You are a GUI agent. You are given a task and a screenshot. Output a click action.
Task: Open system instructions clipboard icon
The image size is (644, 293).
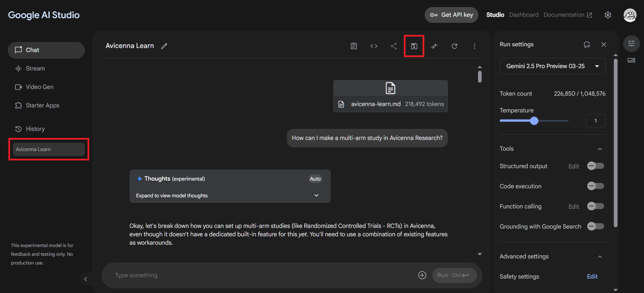(354, 46)
